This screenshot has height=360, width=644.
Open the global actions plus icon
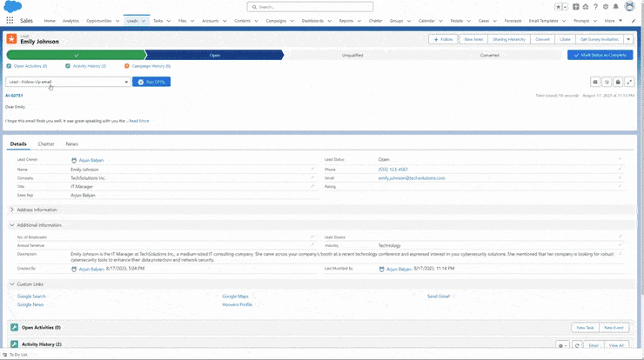(576, 7)
